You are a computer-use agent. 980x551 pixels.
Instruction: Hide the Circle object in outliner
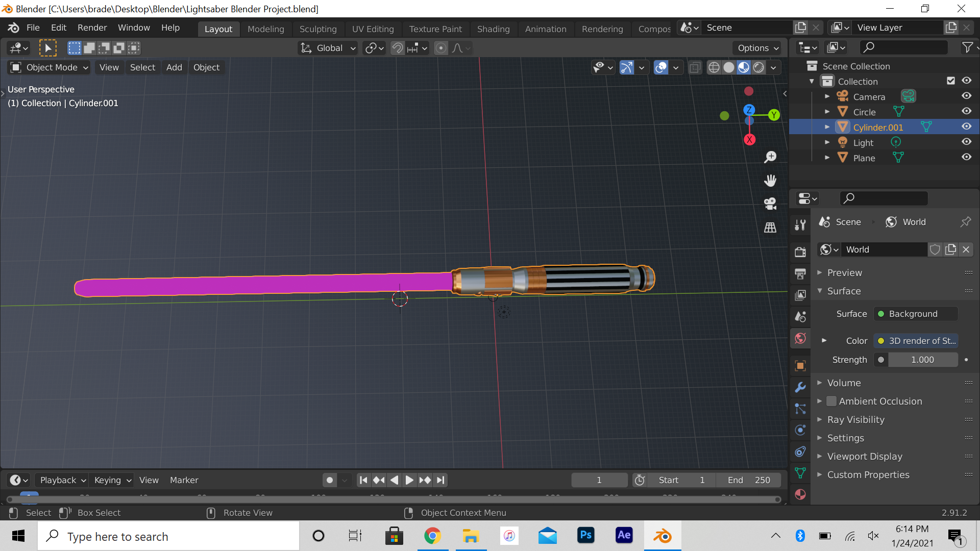pos(967,111)
